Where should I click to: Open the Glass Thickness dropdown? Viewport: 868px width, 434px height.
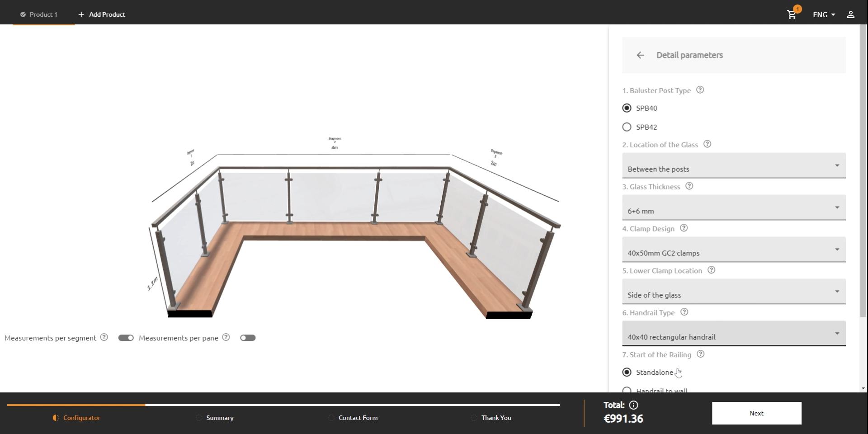[x=733, y=208]
